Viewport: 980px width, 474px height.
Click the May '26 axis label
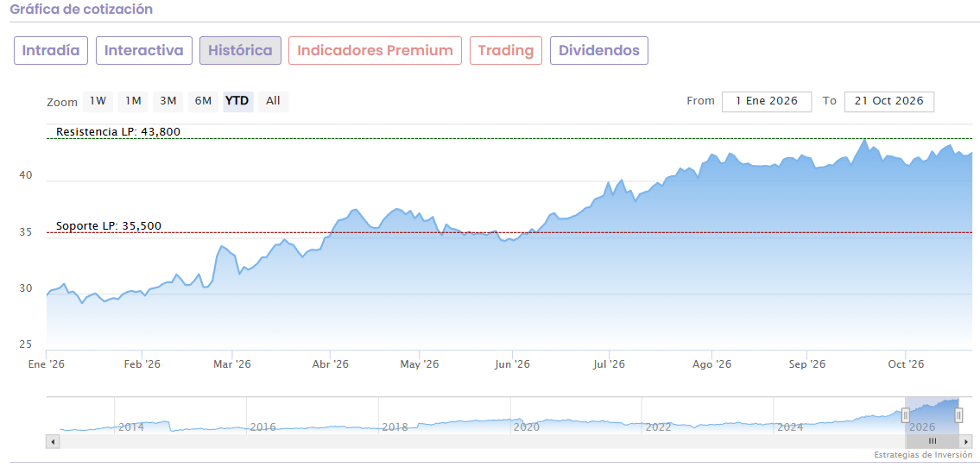click(420, 364)
